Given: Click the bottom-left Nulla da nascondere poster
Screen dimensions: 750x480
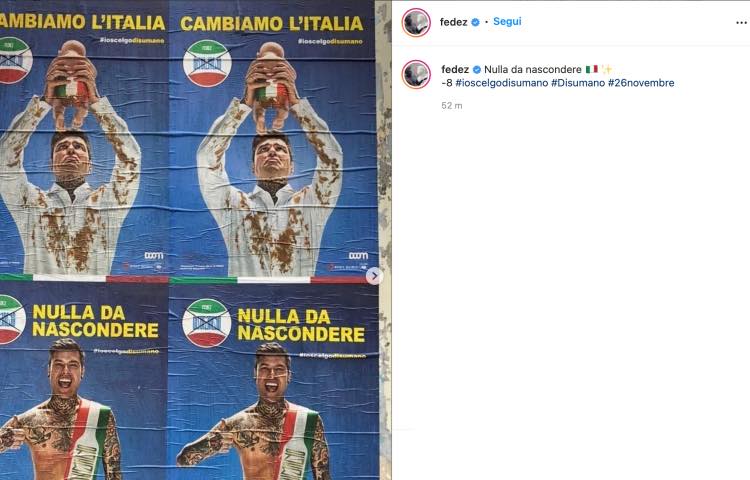Looking at the screenshot, I should pos(84,382).
